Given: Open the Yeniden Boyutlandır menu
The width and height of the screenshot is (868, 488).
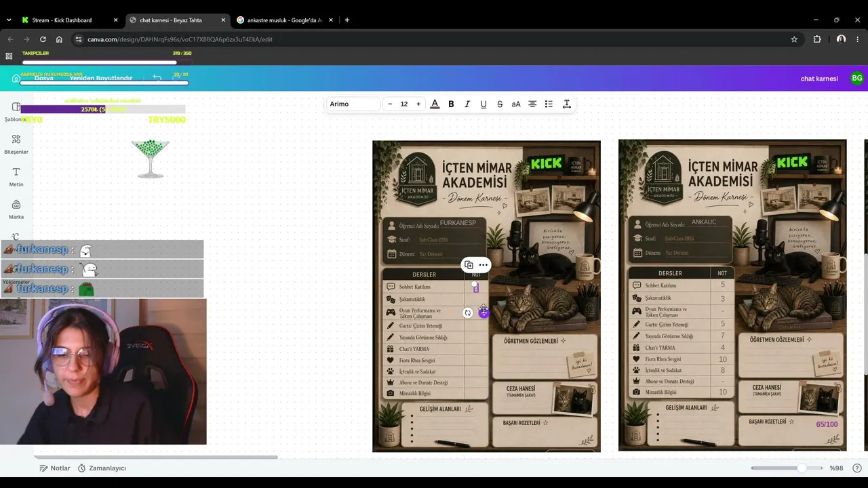Looking at the screenshot, I should (101, 79).
